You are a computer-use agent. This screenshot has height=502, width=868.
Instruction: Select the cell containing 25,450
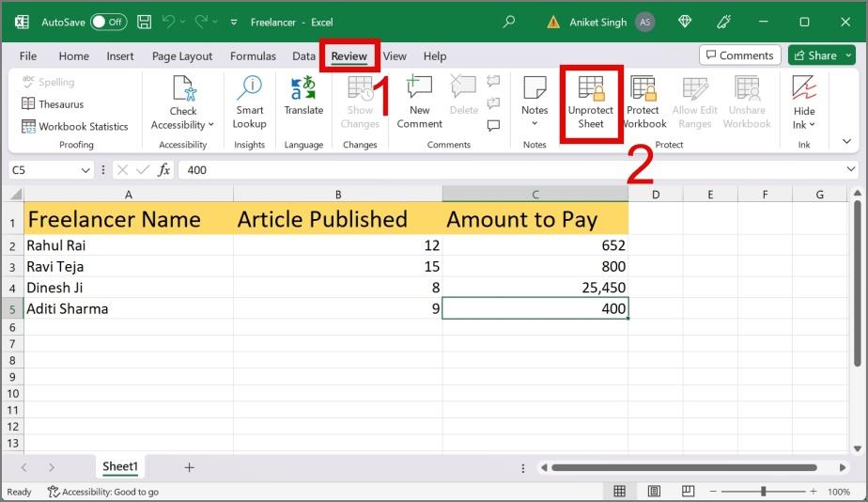click(535, 288)
